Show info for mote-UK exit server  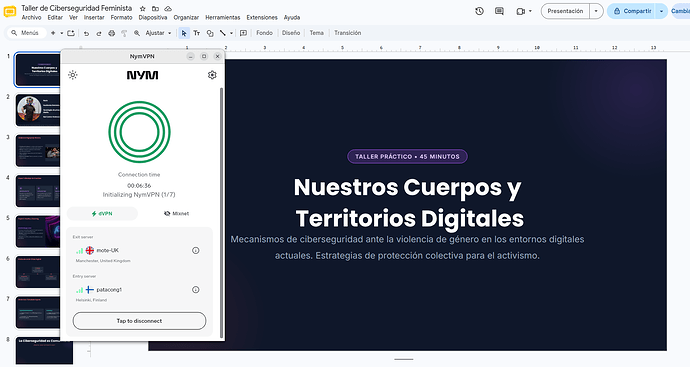click(196, 250)
